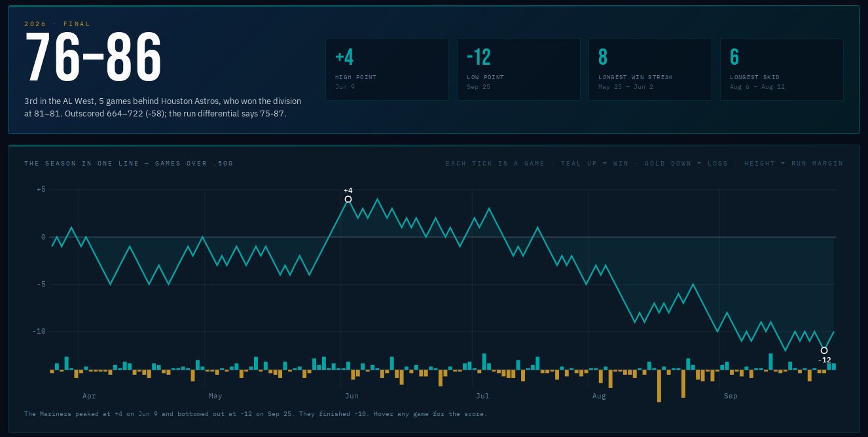Click the "May 25 – Jun 2" streak dates
Screen dimensions: 868x437
(x=626, y=87)
